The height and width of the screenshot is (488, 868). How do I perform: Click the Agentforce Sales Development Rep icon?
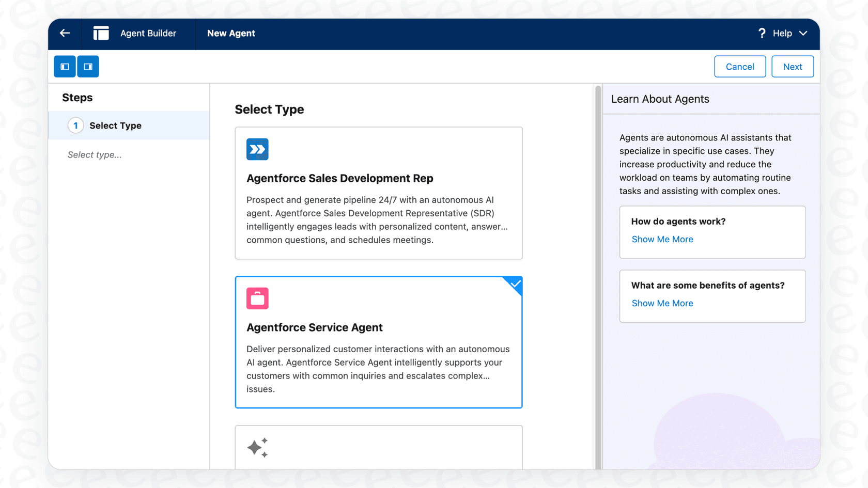click(x=257, y=149)
